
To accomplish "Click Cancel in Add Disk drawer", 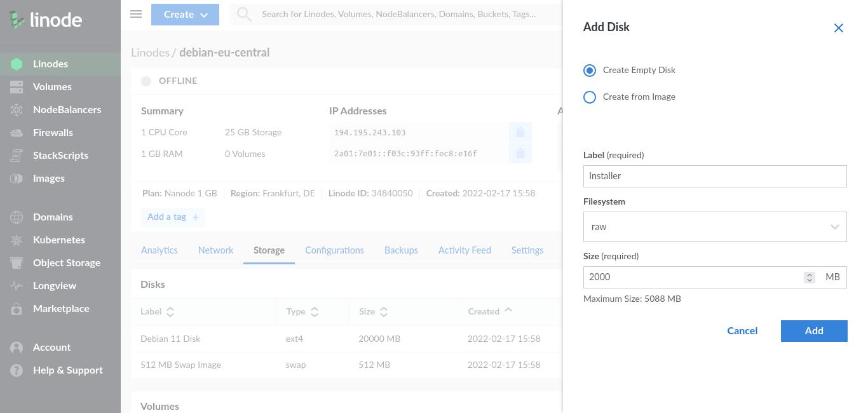I will tap(742, 331).
